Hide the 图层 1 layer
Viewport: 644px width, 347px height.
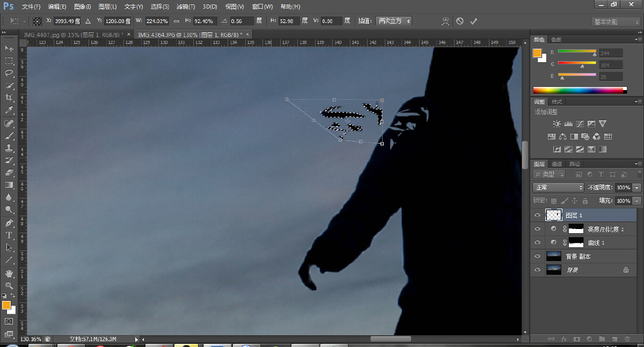point(537,215)
